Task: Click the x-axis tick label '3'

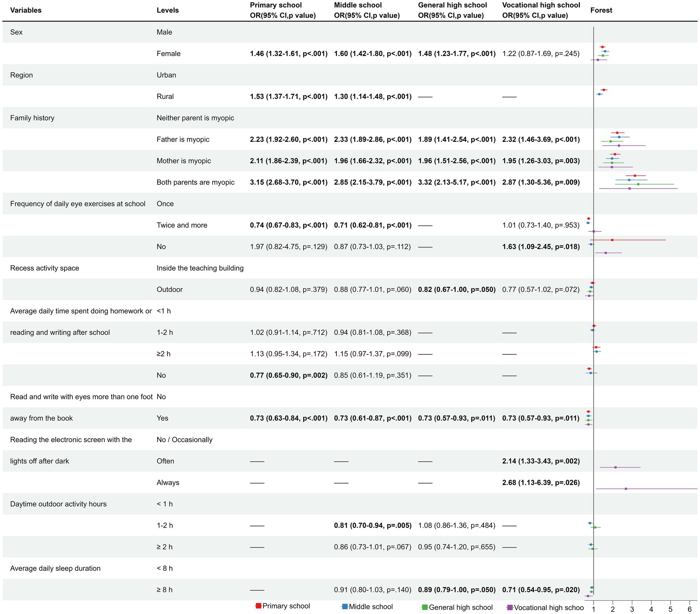Action: click(x=632, y=610)
